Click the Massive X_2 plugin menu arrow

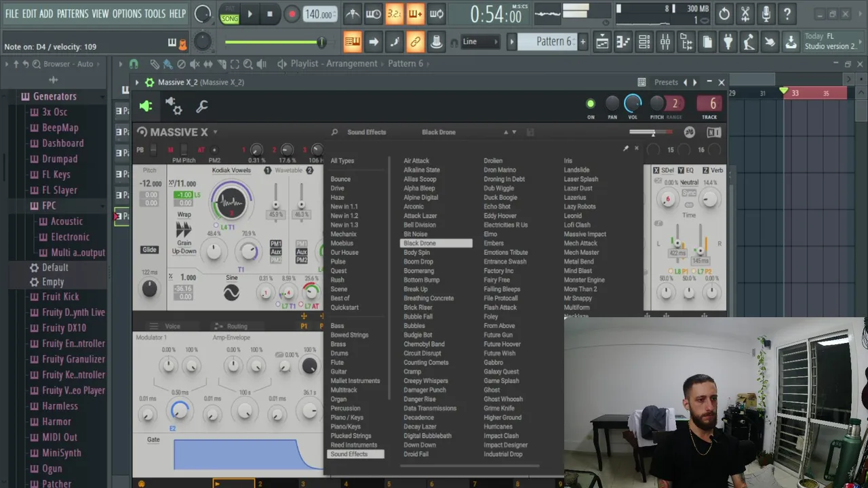point(137,82)
